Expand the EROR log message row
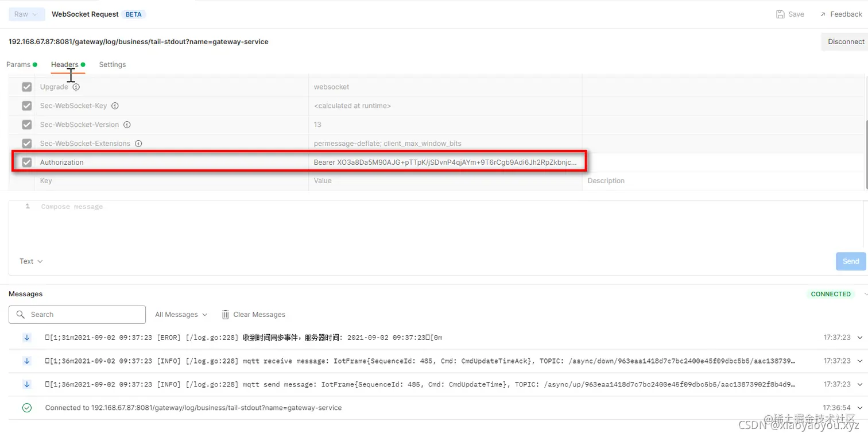Image resolution: width=868 pixels, height=437 pixels. (860, 338)
